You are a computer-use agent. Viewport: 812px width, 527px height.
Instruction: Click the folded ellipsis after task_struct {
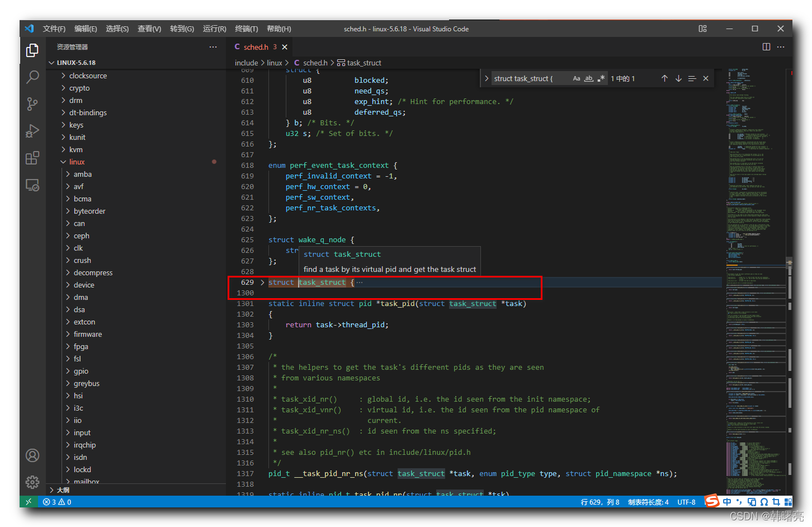click(x=360, y=283)
